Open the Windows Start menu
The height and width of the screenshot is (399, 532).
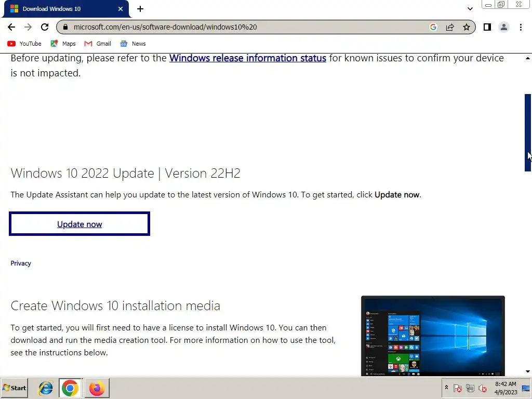(x=14, y=388)
